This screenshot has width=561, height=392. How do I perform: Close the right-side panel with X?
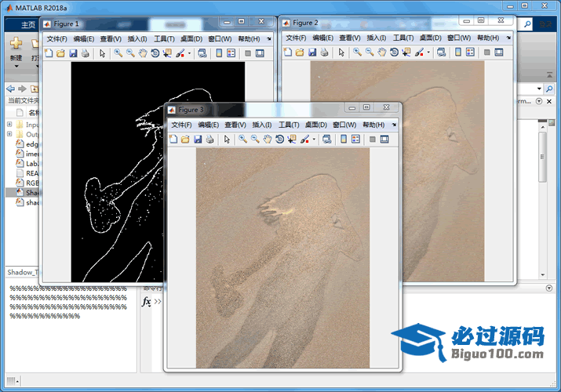click(x=549, y=101)
